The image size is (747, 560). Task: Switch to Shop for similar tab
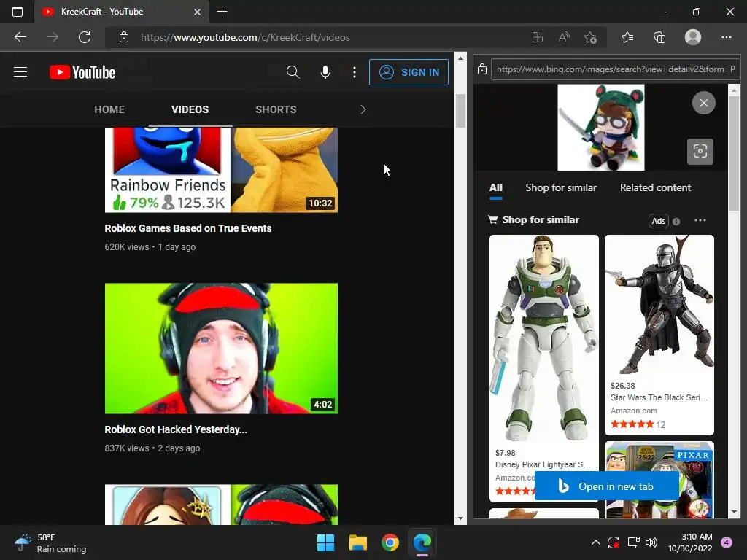pos(561,187)
